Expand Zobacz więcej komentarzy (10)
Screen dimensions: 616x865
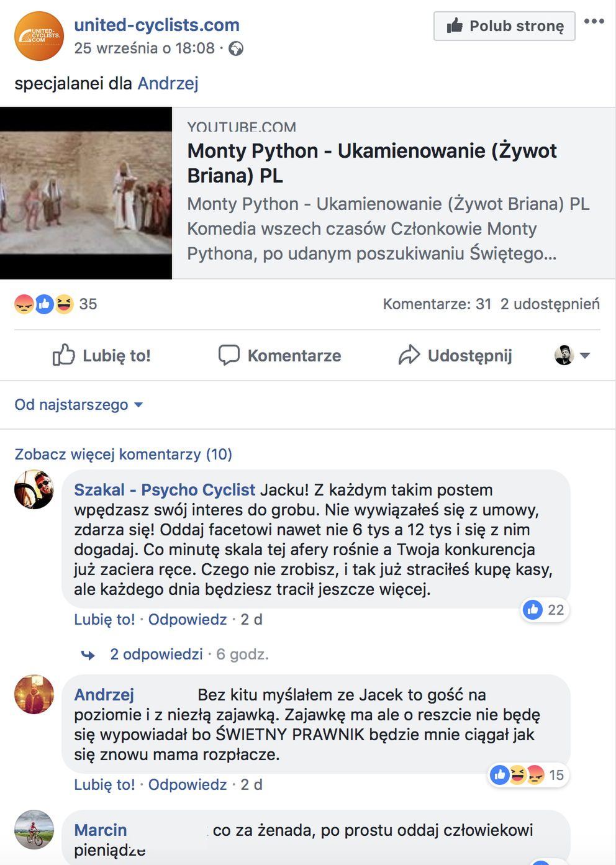click(123, 454)
